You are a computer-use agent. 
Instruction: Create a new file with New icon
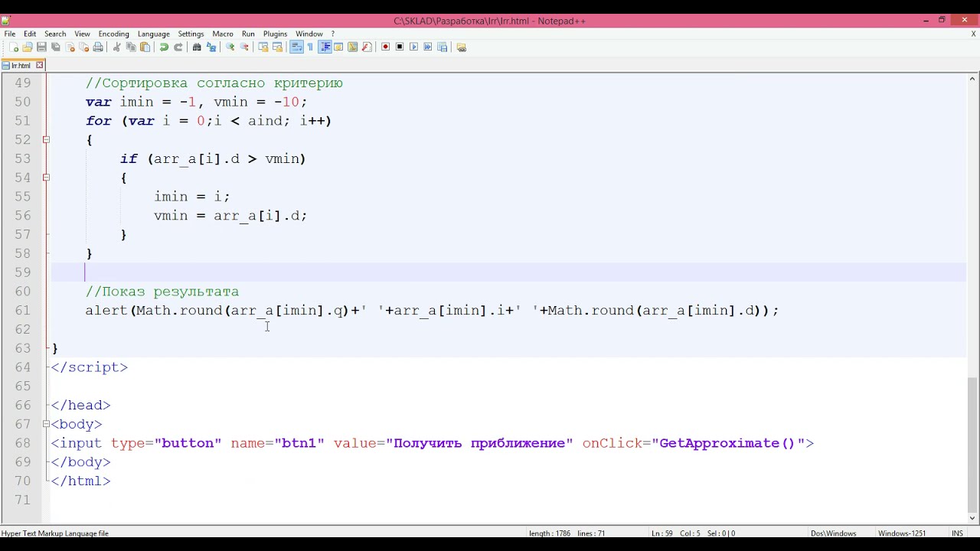tap(14, 47)
